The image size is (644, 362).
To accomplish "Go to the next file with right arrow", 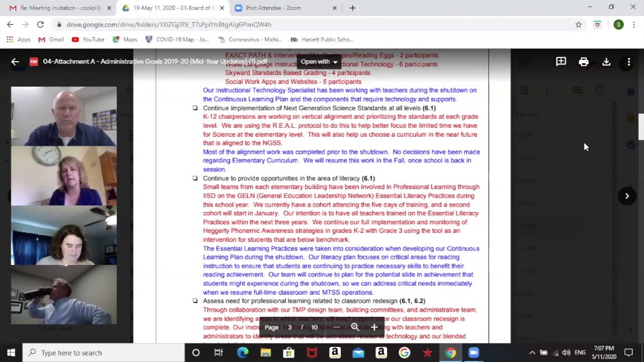I will point(627,196).
